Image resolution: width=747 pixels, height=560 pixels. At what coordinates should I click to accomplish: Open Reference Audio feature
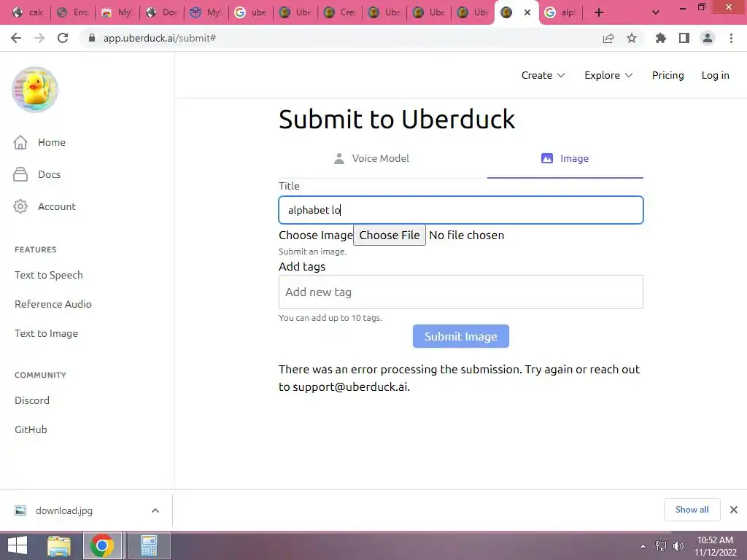(53, 304)
